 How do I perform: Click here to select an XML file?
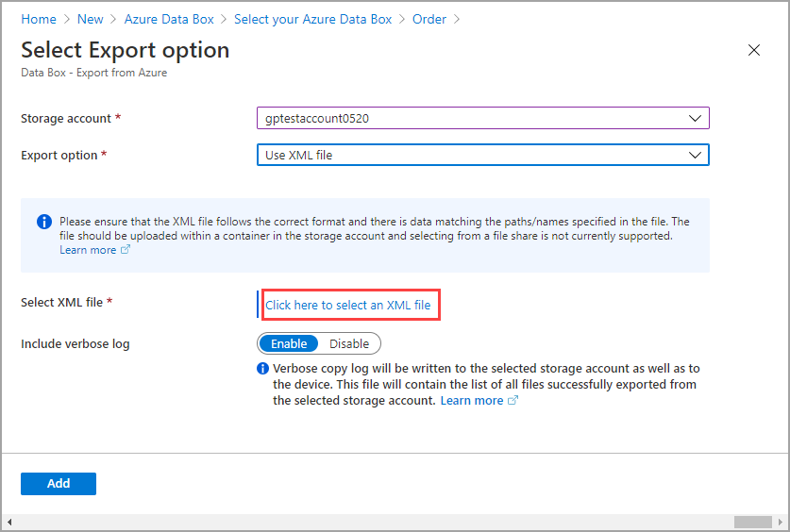coord(347,306)
